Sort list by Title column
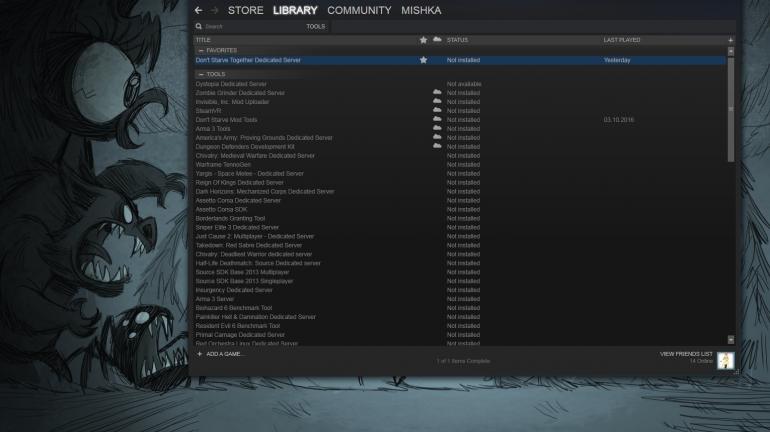 [203, 40]
